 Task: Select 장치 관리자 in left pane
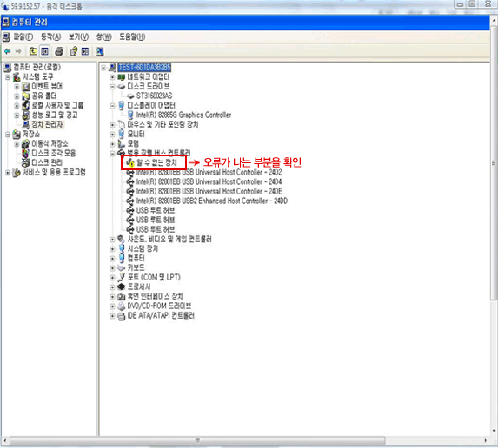click(47, 124)
